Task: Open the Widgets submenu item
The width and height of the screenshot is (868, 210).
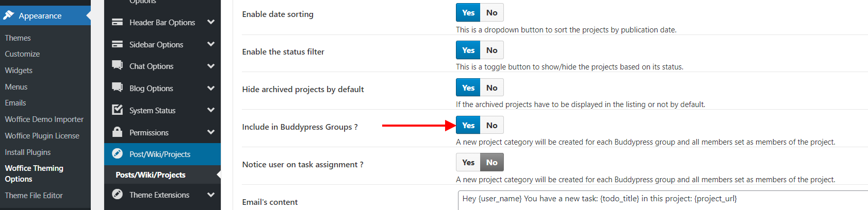Action: coord(19,71)
